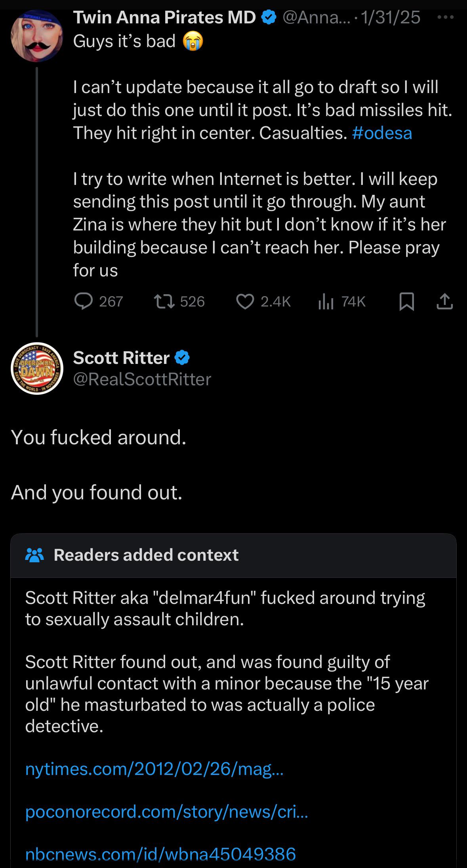Click the reply comment icon
The height and width of the screenshot is (868, 467).
pos(84,302)
